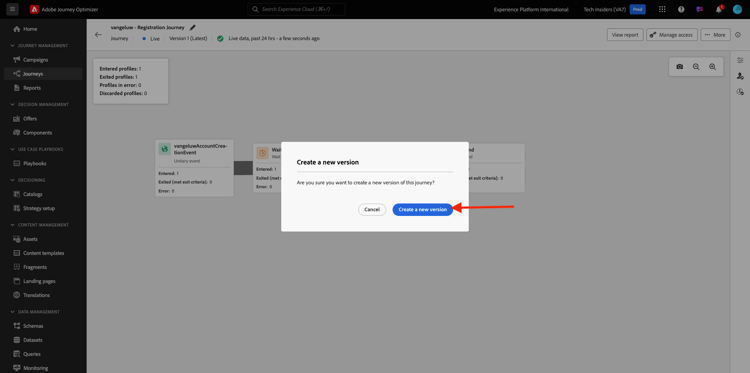Click the Version 1 (Latest) label
Image resolution: width=750 pixels, height=373 pixels.
point(188,38)
